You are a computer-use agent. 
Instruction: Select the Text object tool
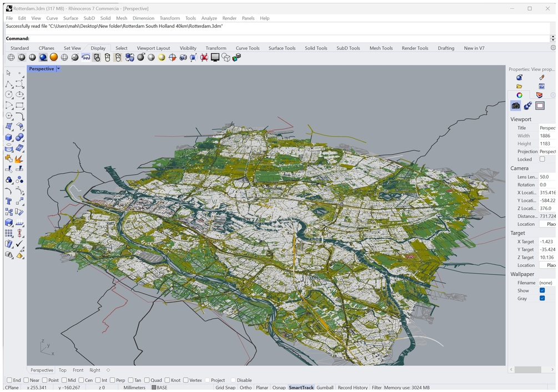[9, 201]
